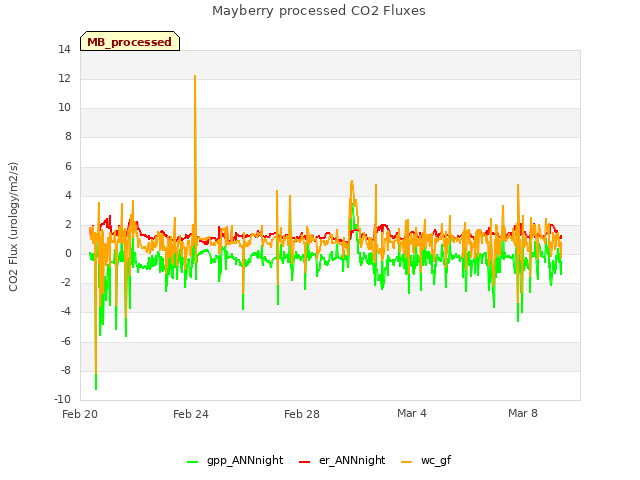Screen dimensions: 640x480
Task: Click the 8 y-axis tick label
Action: (x=68, y=137)
